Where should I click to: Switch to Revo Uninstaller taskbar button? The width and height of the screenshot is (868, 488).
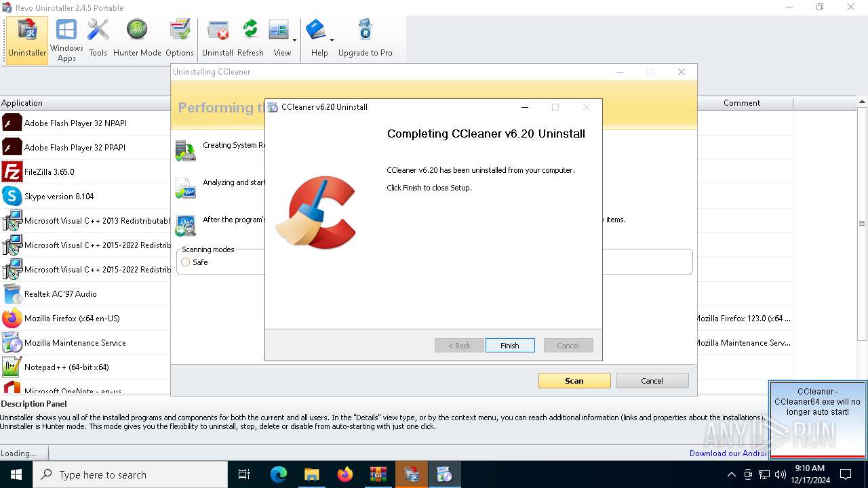(411, 474)
